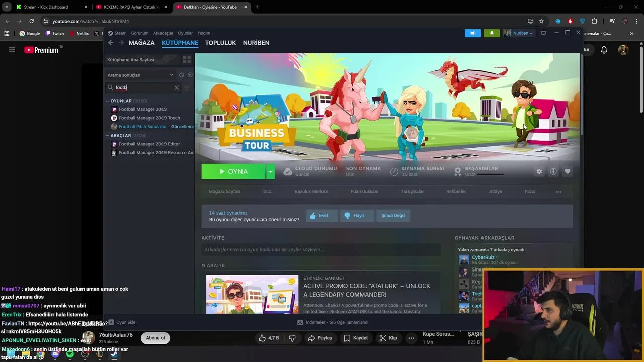The width and height of the screenshot is (644, 362).
Task: Go forward with Steam's forward arrow
Action: (x=121, y=43)
